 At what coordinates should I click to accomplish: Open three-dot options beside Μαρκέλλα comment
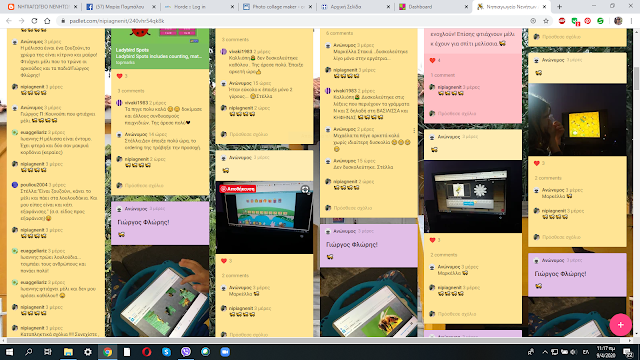(414, 131)
